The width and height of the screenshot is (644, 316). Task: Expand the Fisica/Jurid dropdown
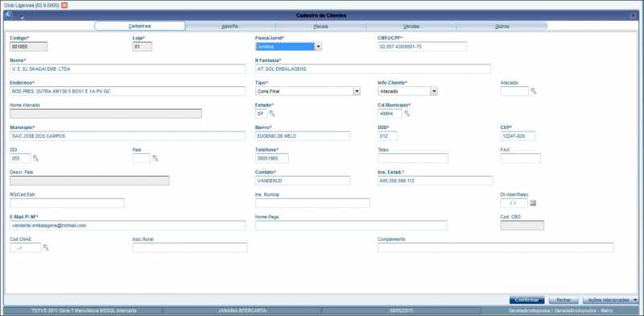[318, 47]
